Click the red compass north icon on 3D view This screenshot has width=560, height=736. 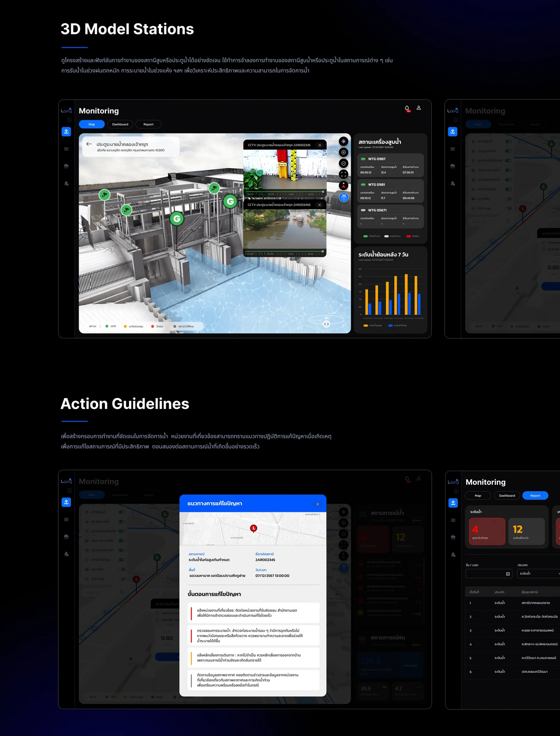coord(343,186)
